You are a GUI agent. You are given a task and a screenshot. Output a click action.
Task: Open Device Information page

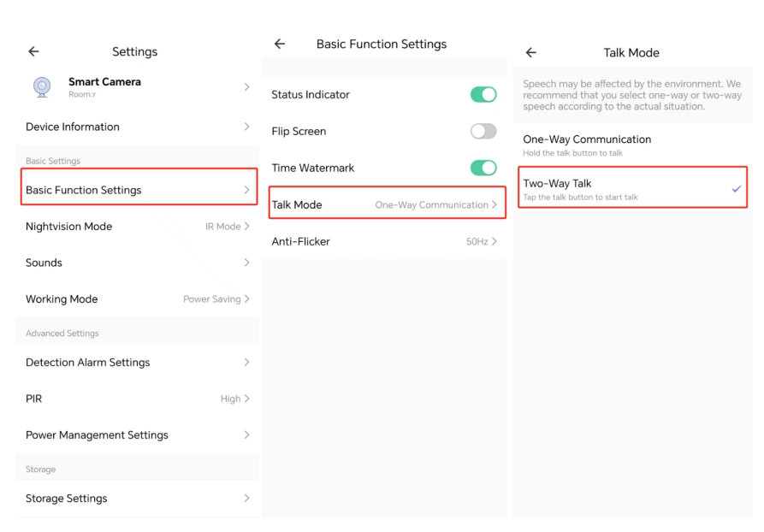[x=137, y=127]
